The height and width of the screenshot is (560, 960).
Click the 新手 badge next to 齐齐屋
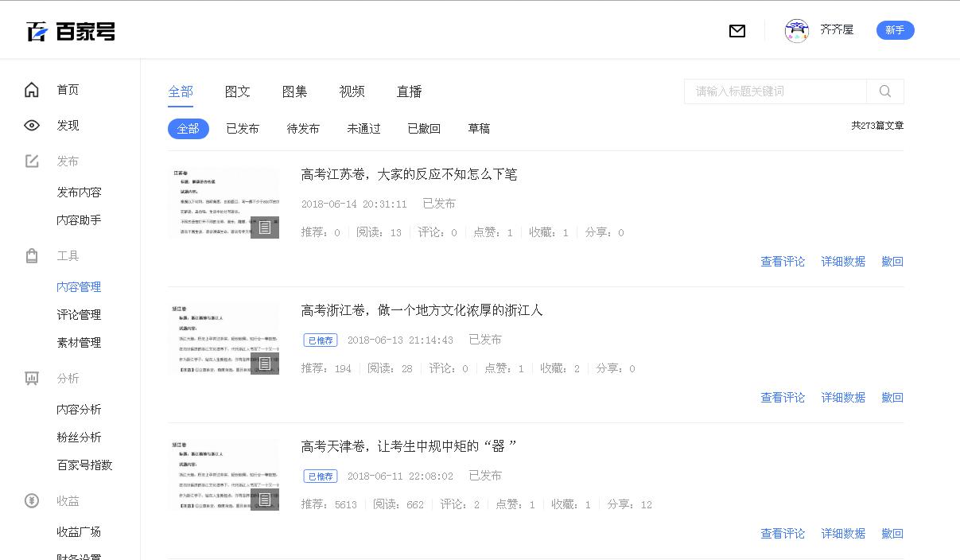(x=895, y=29)
